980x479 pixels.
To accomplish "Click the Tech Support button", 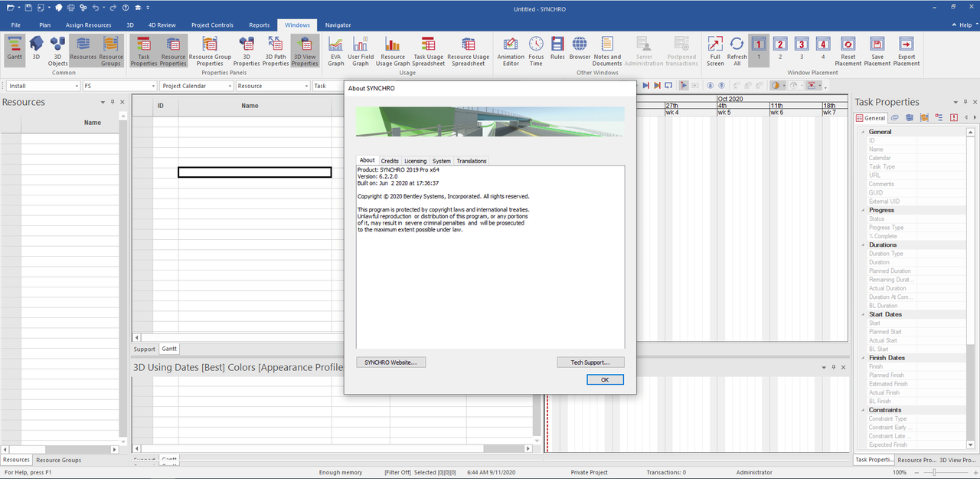I will tap(590, 362).
